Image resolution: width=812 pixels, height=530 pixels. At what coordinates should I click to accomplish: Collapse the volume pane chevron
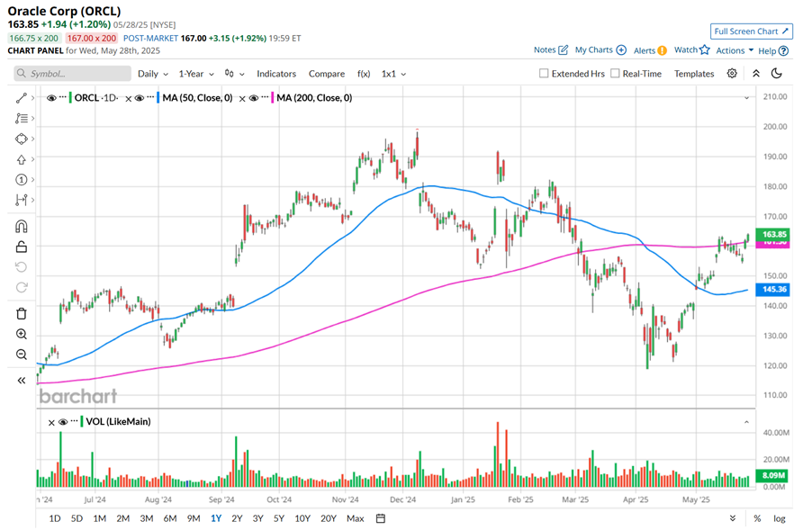point(747,422)
